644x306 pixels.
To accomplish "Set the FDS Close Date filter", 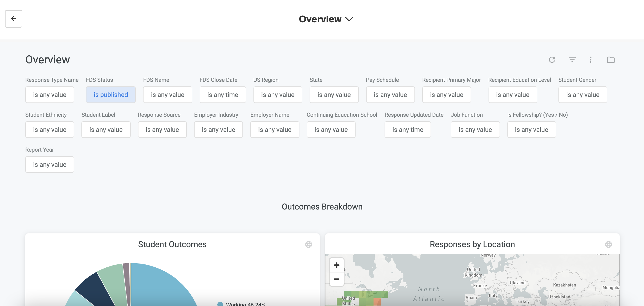I will 222,95.
